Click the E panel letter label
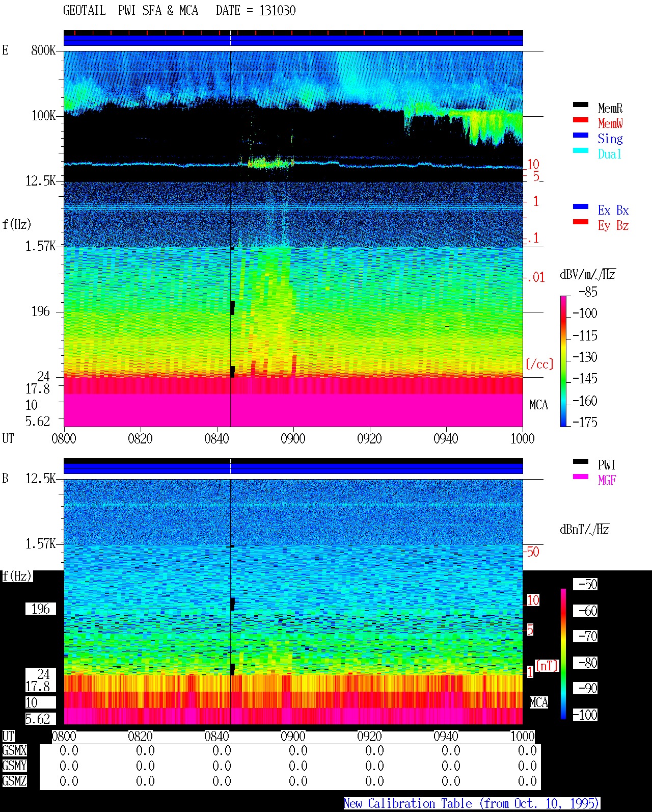652x812 pixels. click(x=5, y=50)
